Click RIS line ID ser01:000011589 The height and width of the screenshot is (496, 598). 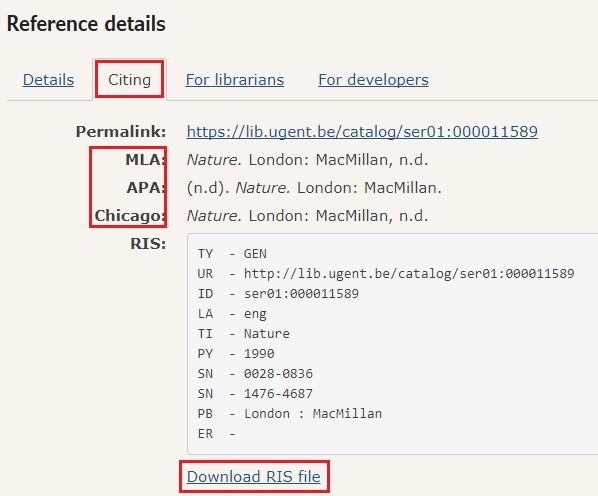278,294
